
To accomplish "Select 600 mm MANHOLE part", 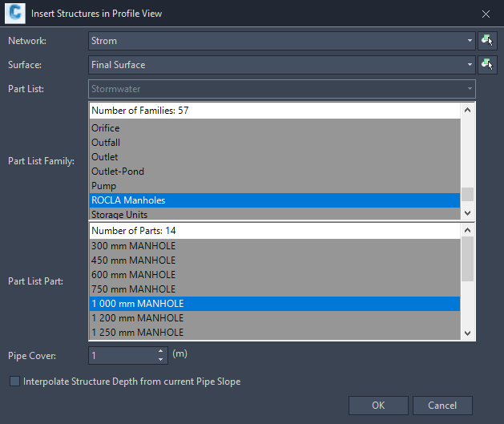I will coord(275,275).
